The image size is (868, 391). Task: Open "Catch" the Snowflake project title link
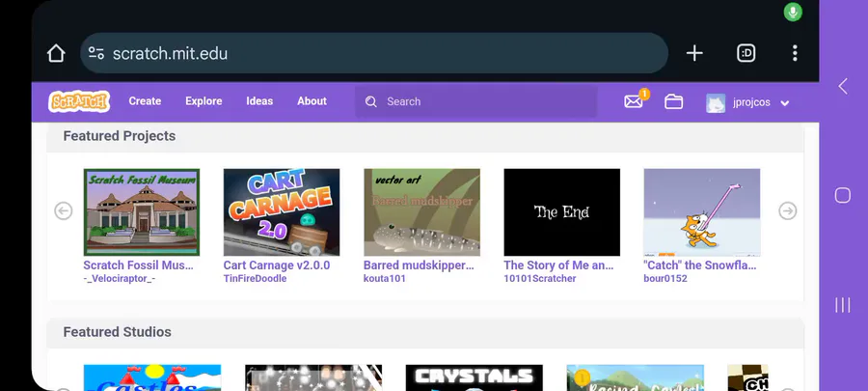(700, 265)
